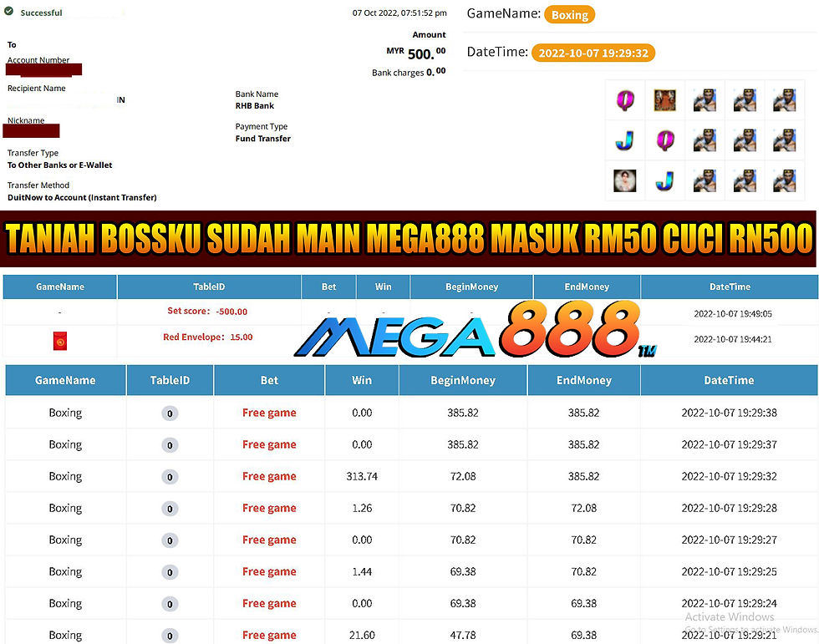Click TableID 0 badge in the 19:29:21 row
Viewport: 819px width, 644px height.
pos(170,636)
